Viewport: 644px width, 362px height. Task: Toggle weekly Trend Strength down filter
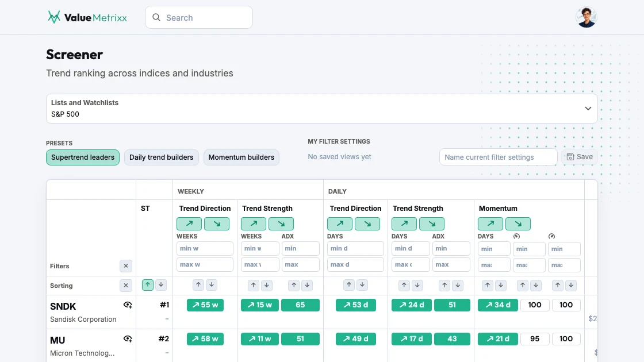(281, 224)
